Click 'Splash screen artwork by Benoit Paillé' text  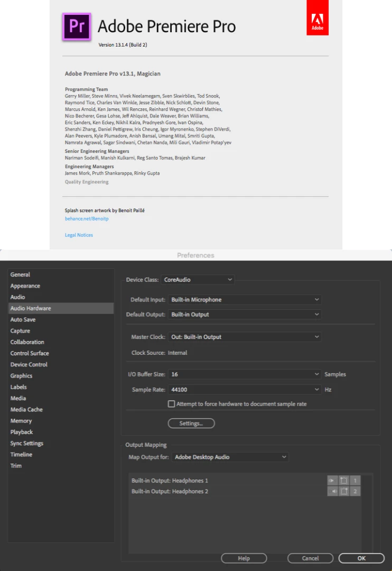tap(105, 210)
